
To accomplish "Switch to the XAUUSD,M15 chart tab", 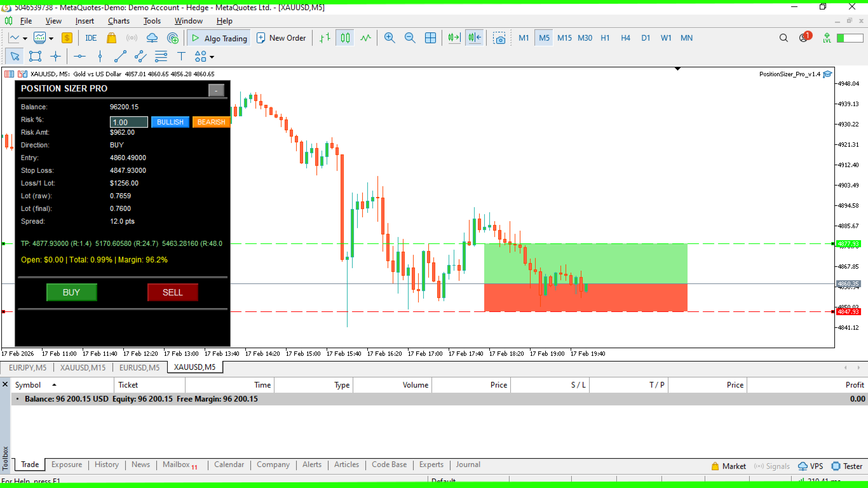I will click(x=83, y=367).
